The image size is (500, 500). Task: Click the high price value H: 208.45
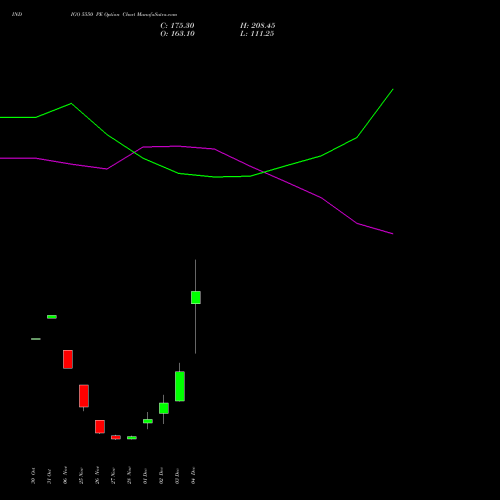coord(258,26)
